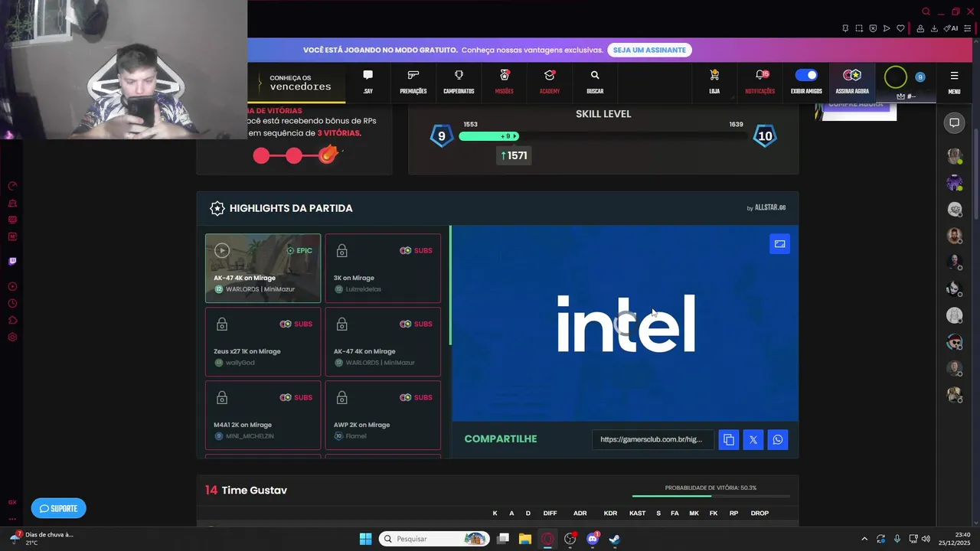Screen dimensions: 980x551
Task: Open Missões in the navigation bar
Action: (504, 82)
